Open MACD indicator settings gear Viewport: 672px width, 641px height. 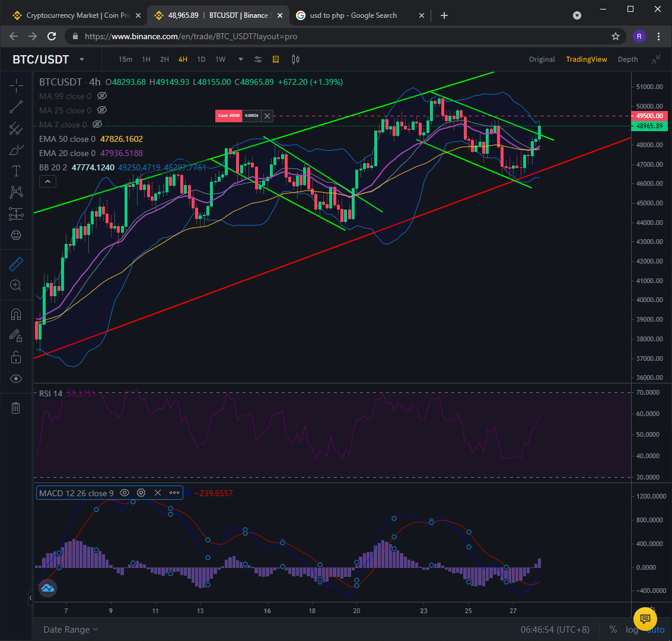[141, 493]
